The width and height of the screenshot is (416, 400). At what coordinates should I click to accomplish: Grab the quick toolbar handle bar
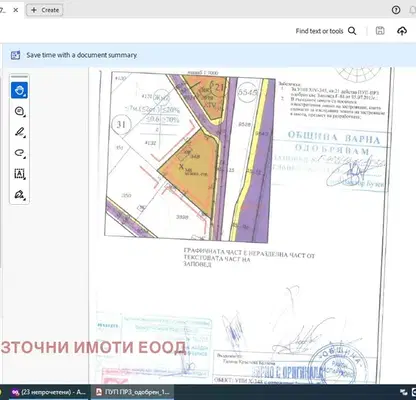[19, 77]
